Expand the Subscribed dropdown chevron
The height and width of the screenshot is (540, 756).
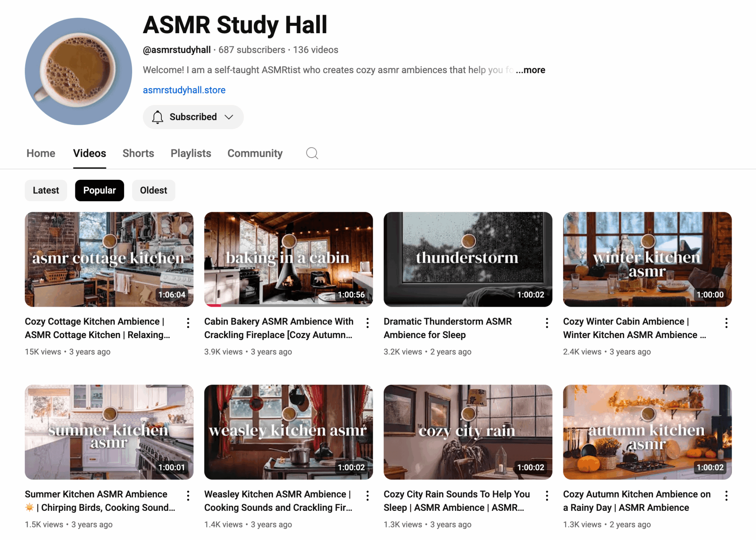pyautogui.click(x=229, y=117)
